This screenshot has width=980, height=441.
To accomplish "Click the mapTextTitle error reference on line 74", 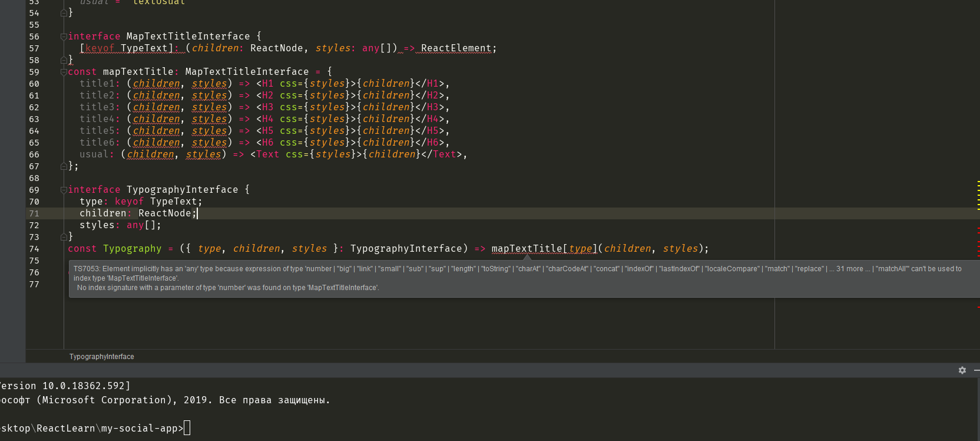I will click(527, 249).
